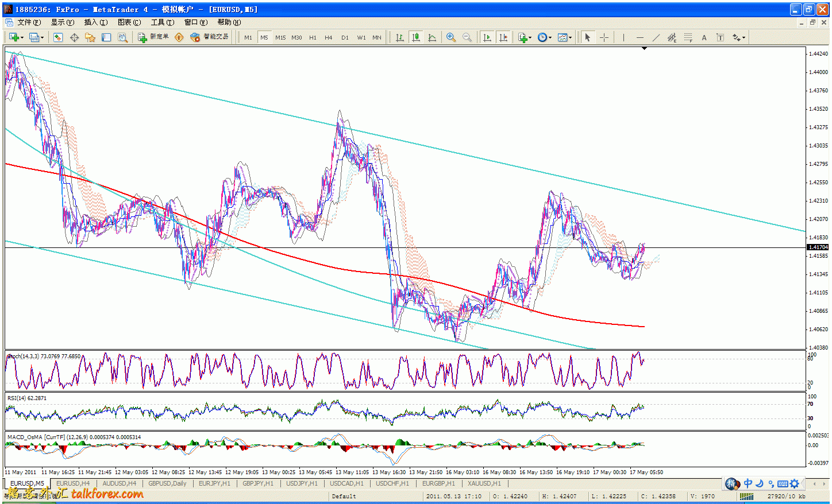Open Profiles dropdown arrow

click(42, 37)
